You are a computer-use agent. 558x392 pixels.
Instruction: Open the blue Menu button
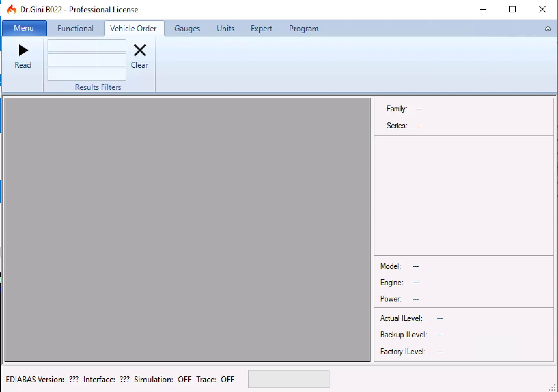pos(24,28)
